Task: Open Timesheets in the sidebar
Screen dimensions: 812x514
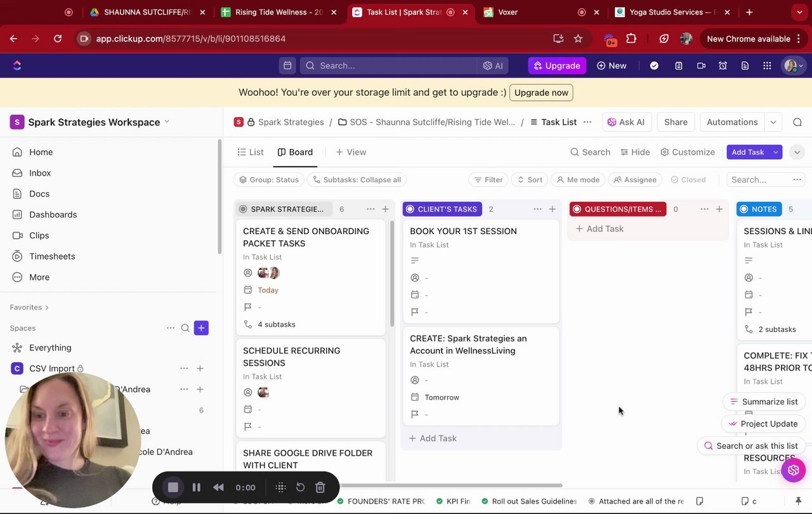Action: pyautogui.click(x=52, y=256)
